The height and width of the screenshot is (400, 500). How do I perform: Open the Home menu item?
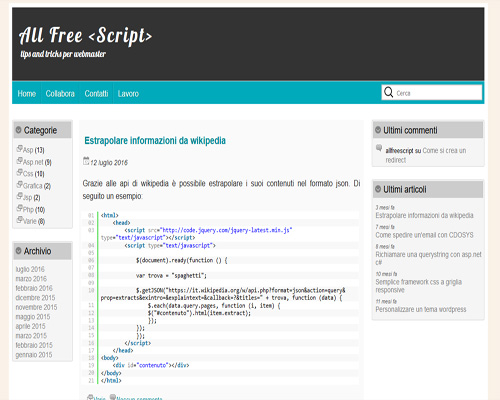click(27, 94)
